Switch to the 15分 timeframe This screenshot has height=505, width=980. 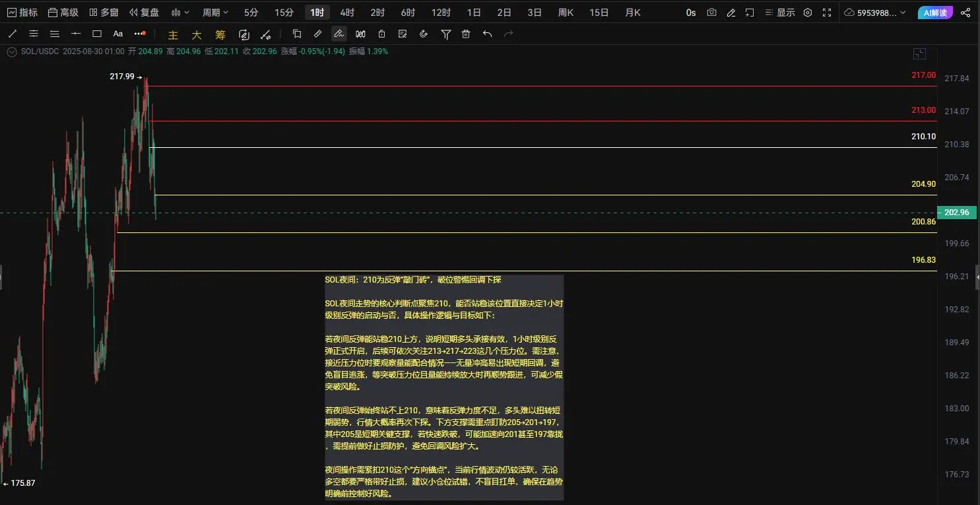(x=284, y=13)
